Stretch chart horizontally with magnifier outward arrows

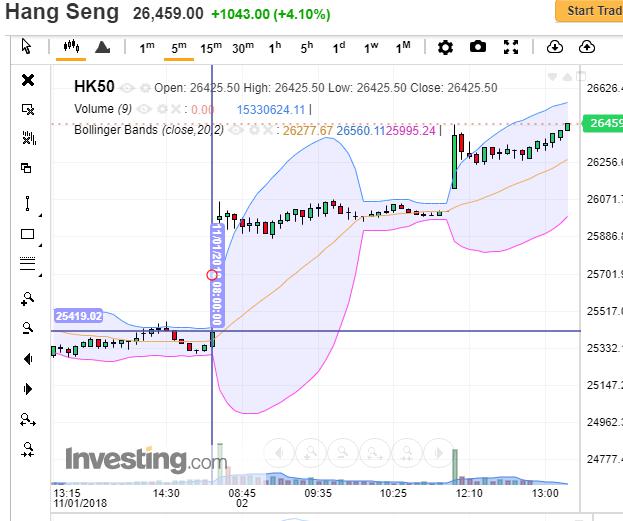coord(28,420)
